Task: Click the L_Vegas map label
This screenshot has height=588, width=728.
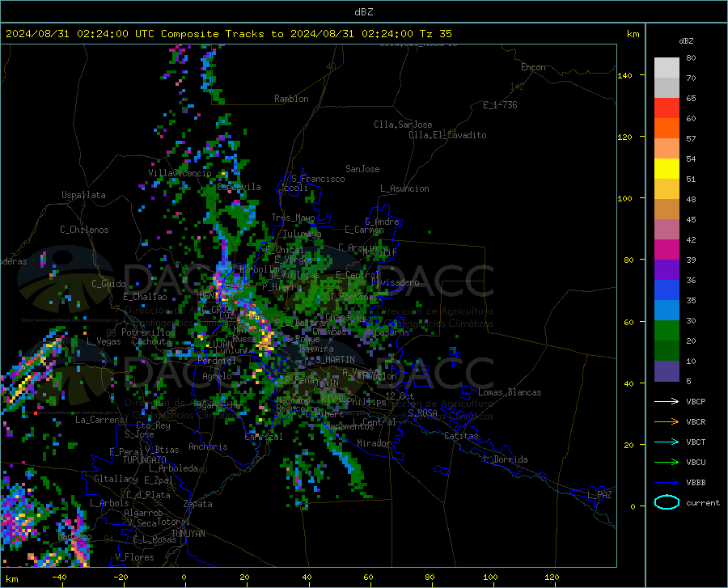Action: click(104, 341)
